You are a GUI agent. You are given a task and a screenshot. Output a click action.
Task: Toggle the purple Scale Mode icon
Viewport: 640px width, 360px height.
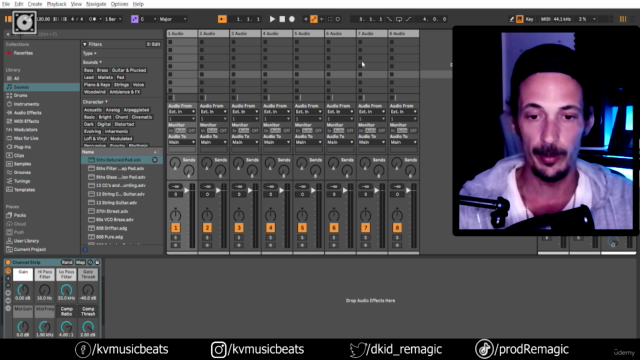tap(135, 19)
